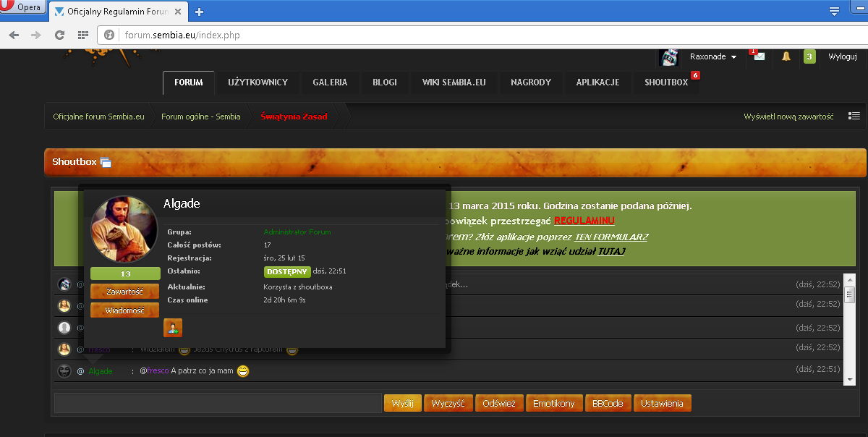Viewport: 868px width, 437px height.
Task: Open the GALERIA tab
Action: 330,82
